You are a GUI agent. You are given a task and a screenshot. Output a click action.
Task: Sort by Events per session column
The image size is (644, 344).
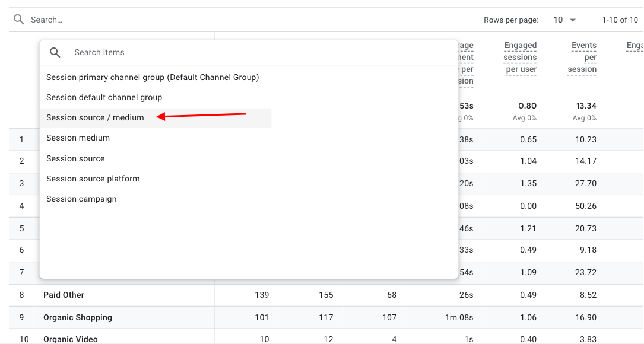[583, 58]
